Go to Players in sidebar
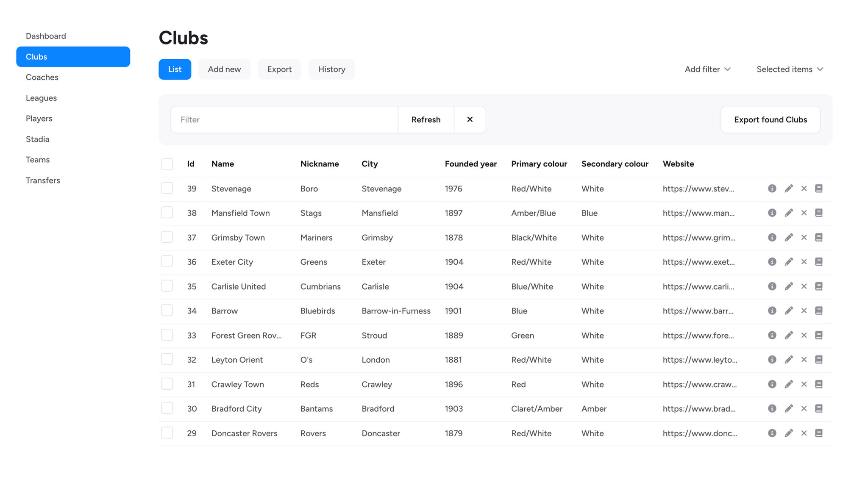Image resolution: width=868 pixels, height=488 pixels. pos(39,118)
